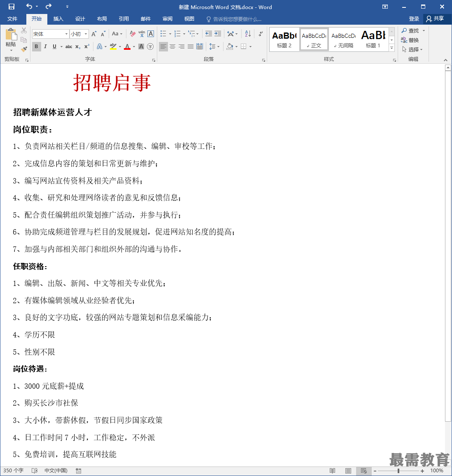
Task: Activate the Format Painter brush
Action: [x=24, y=49]
